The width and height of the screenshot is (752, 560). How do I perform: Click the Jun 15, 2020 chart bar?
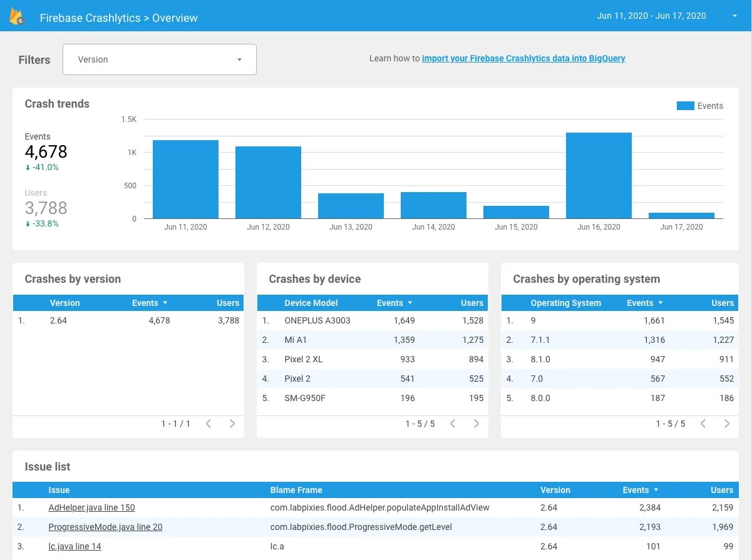[x=516, y=212]
